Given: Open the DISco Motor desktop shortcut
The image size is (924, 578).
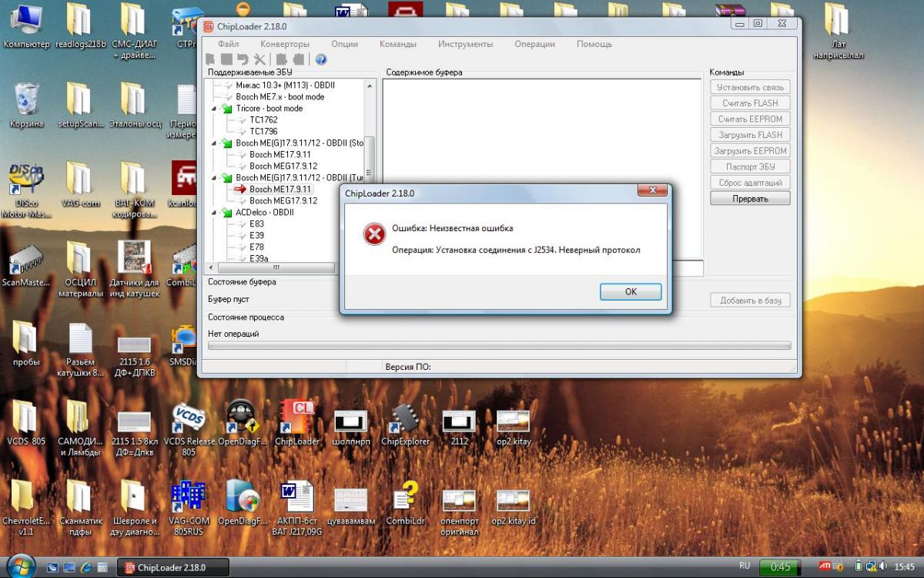Looking at the screenshot, I should 26,190.
